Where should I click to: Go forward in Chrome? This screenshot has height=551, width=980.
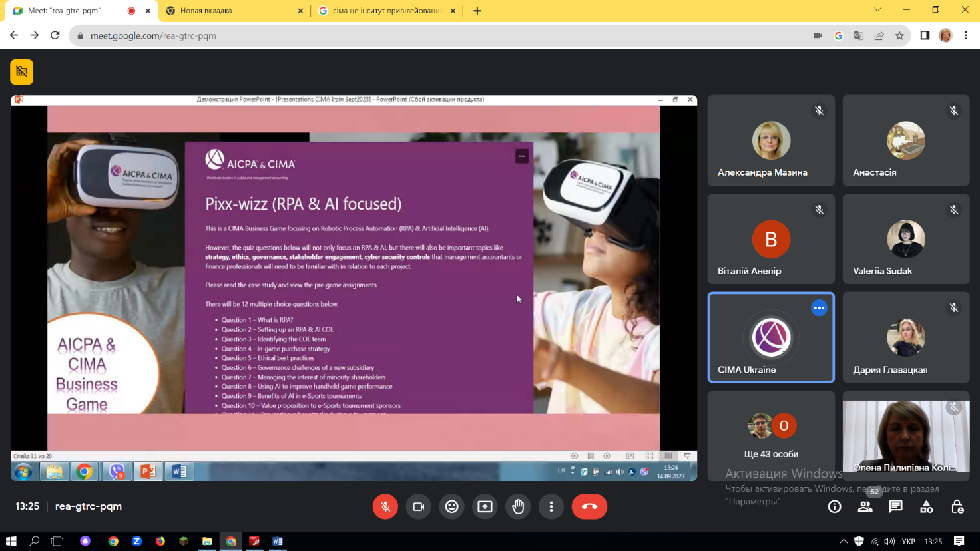[35, 35]
